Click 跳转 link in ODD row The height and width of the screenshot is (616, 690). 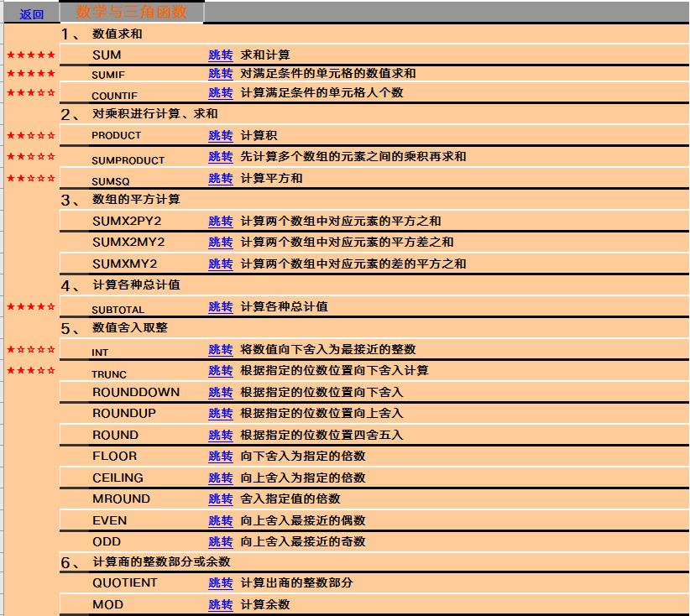[x=221, y=541]
